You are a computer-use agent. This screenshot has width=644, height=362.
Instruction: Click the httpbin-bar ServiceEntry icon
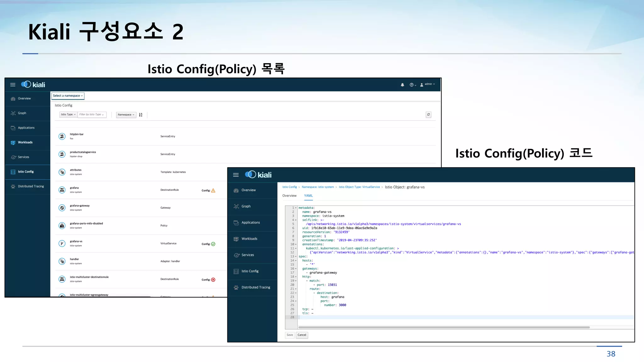pyautogui.click(x=62, y=136)
